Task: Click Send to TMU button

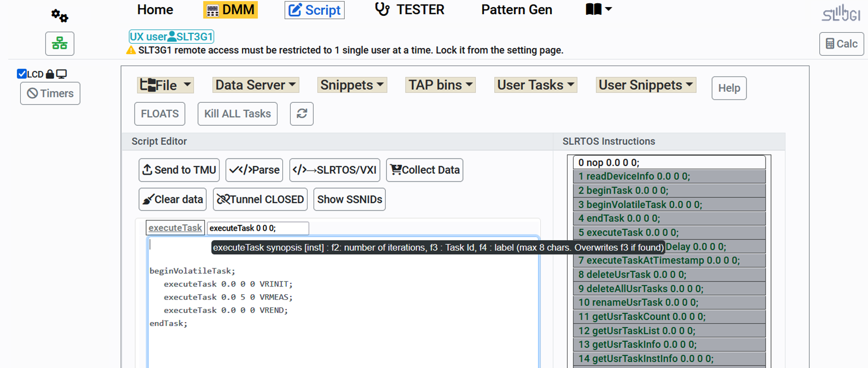Action: 179,170
